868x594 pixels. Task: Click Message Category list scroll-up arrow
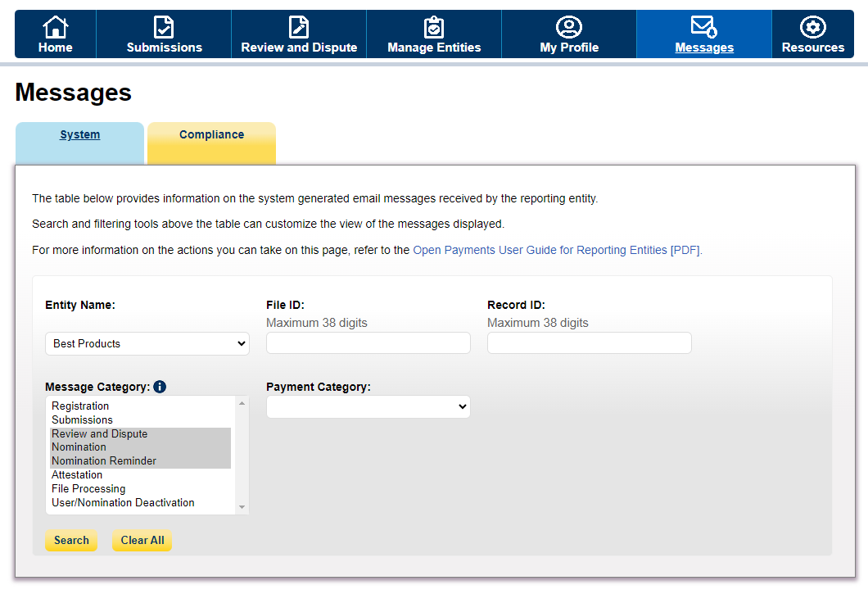242,403
